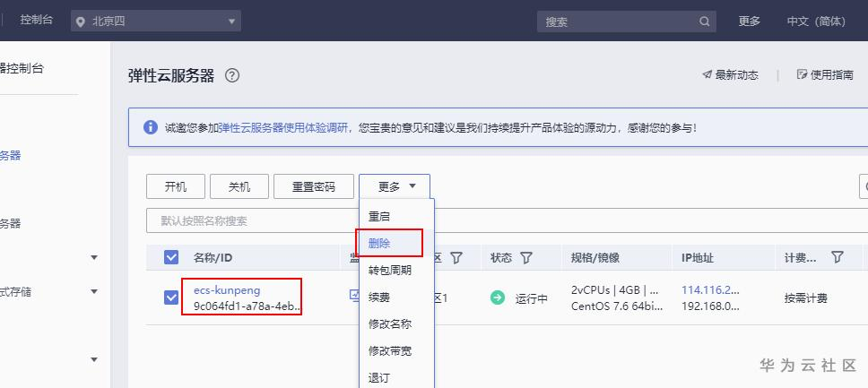Click the location pin icon beside 北京四
This screenshot has width=868, height=388.
point(82,22)
